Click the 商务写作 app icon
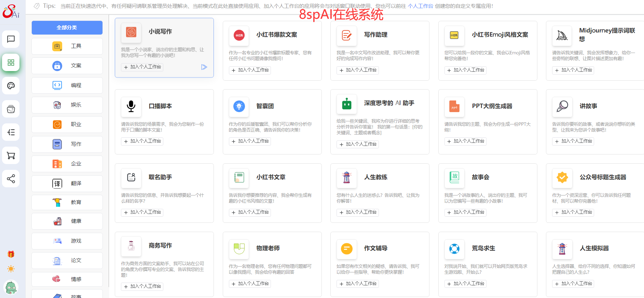The image size is (644, 298). [131, 246]
